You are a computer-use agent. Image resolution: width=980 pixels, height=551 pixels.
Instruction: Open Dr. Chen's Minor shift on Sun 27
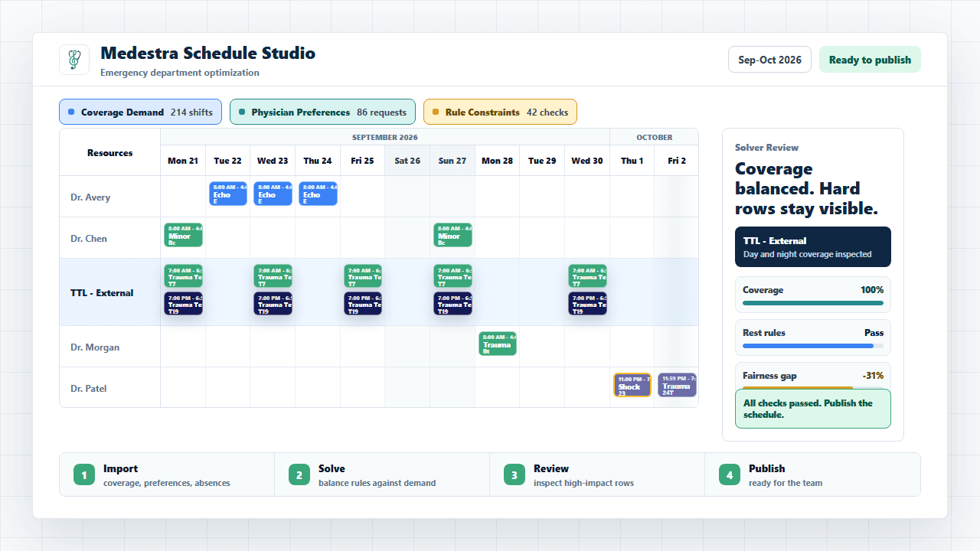tap(452, 235)
